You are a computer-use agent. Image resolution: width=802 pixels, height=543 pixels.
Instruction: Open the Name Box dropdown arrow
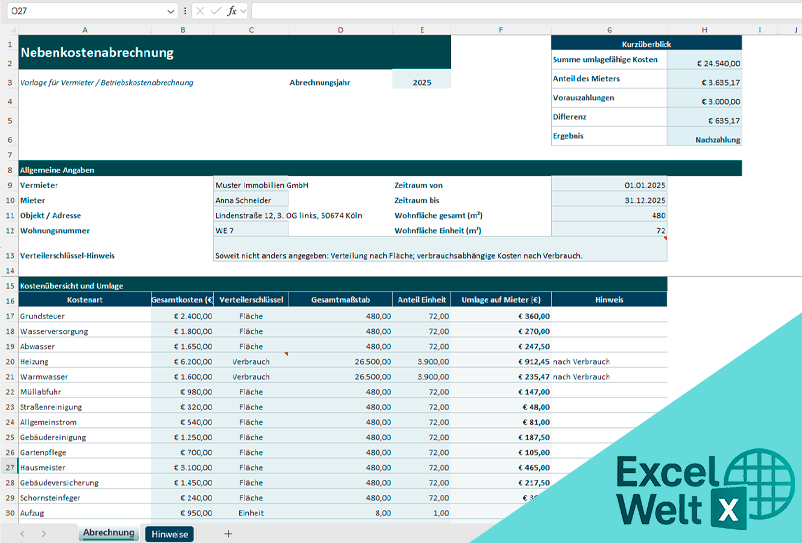tap(170, 11)
